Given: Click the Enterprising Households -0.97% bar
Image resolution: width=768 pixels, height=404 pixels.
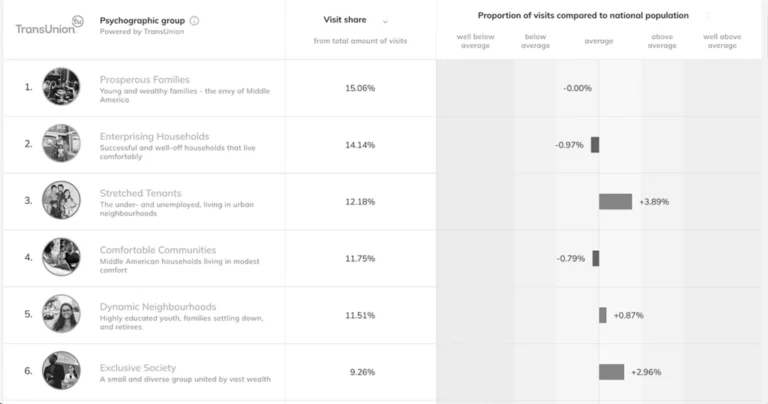Looking at the screenshot, I should pos(595,145).
